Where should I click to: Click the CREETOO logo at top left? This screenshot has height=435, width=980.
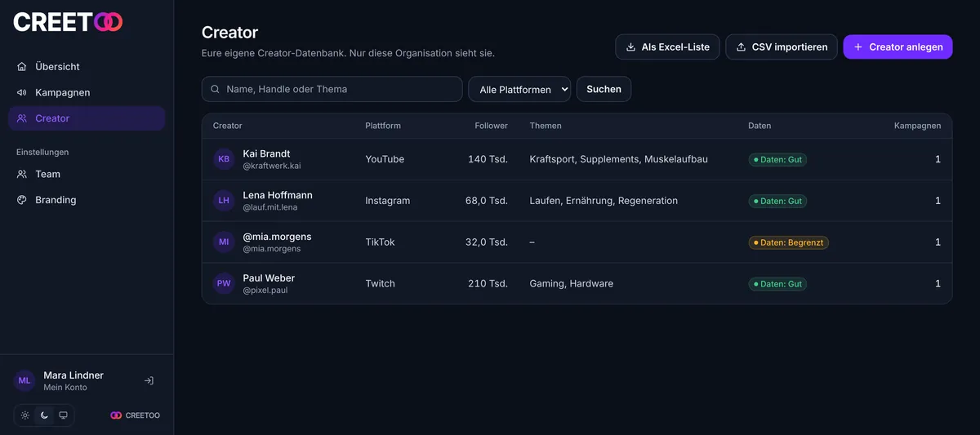coord(68,22)
